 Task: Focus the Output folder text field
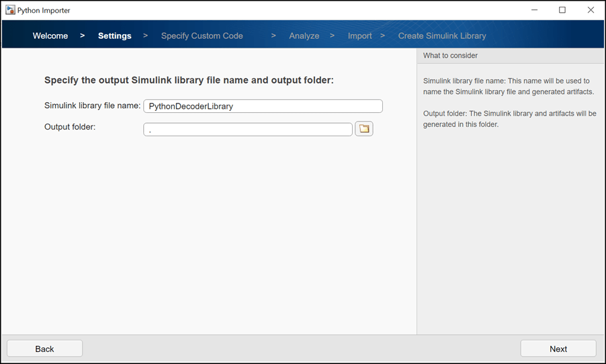pos(248,130)
